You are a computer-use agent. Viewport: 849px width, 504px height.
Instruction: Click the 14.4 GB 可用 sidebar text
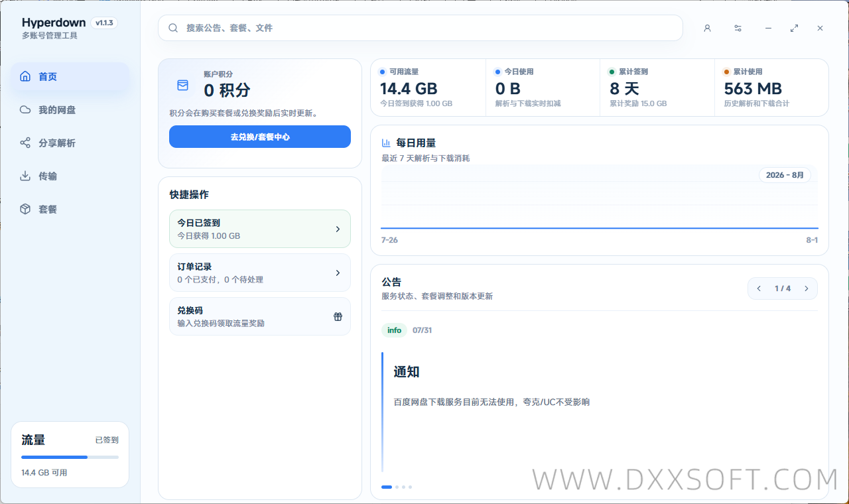(x=44, y=473)
